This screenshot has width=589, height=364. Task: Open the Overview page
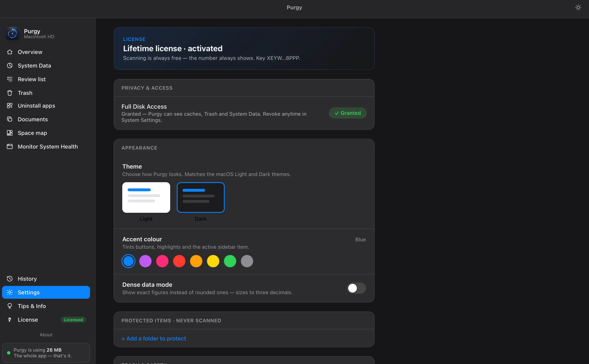click(x=46, y=52)
